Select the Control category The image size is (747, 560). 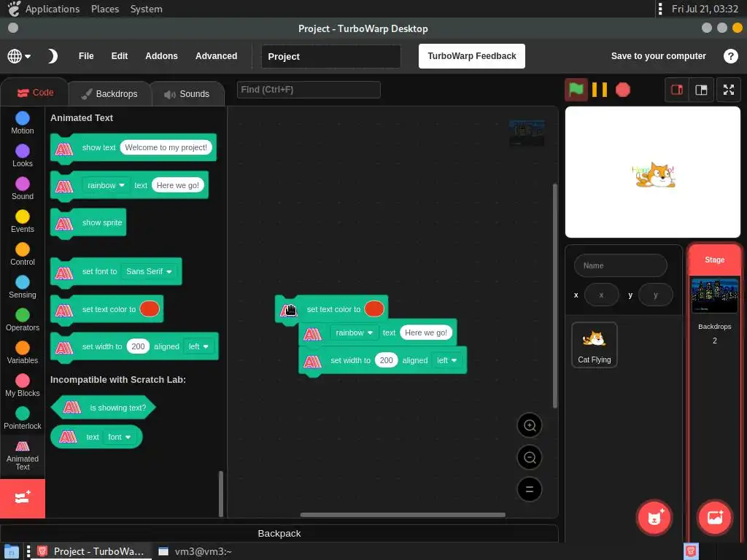pyautogui.click(x=23, y=254)
